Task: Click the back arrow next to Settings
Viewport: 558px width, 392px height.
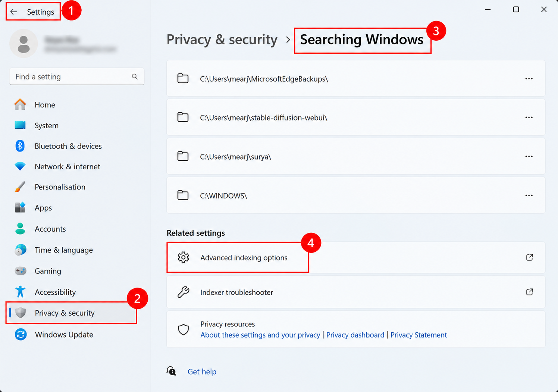Action: [14, 12]
